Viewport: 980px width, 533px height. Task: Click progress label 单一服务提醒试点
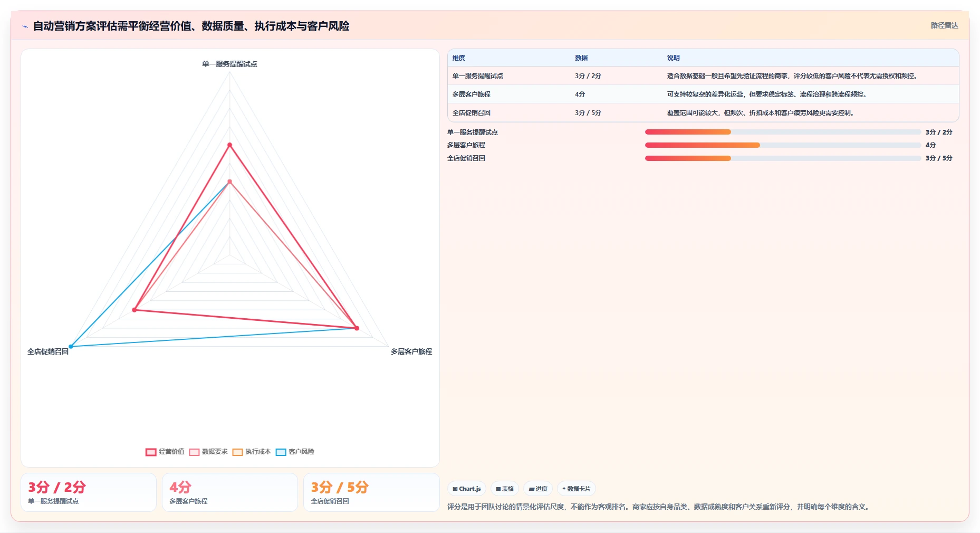pos(473,132)
